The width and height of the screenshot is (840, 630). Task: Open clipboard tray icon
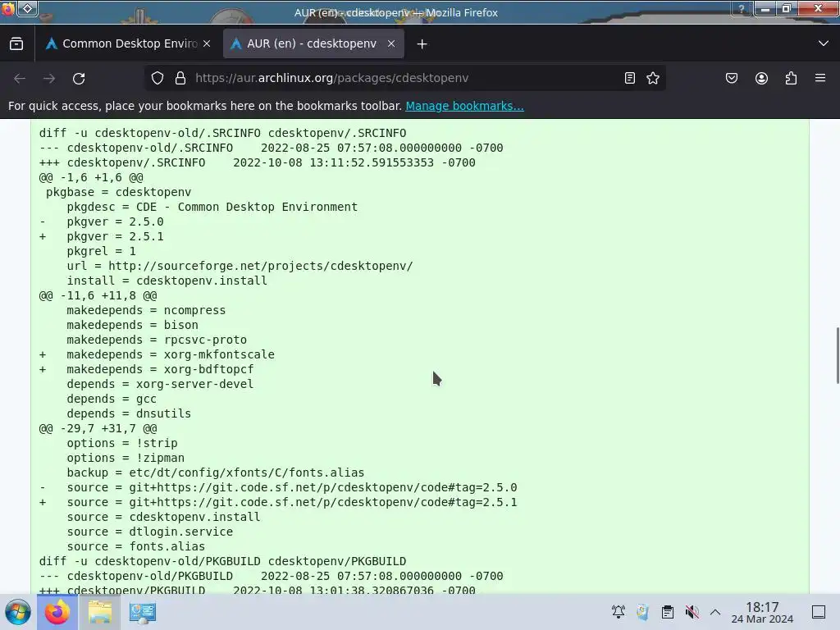pyautogui.click(x=667, y=612)
